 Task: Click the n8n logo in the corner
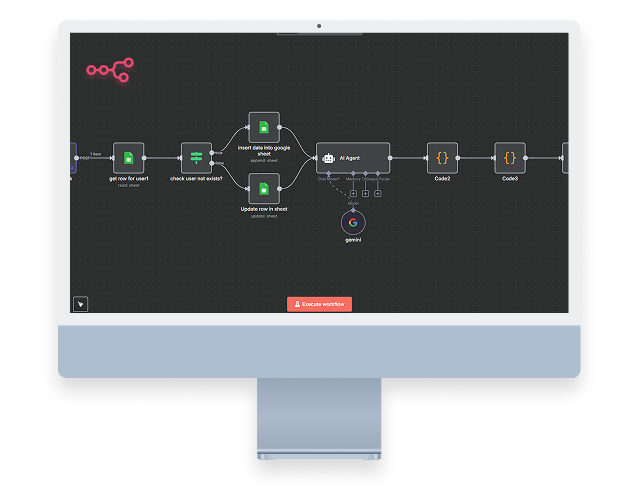pyautogui.click(x=110, y=70)
